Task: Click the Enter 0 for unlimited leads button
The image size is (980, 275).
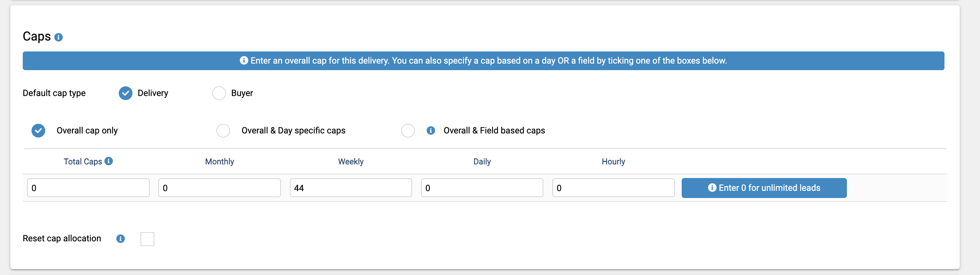Action: point(764,188)
